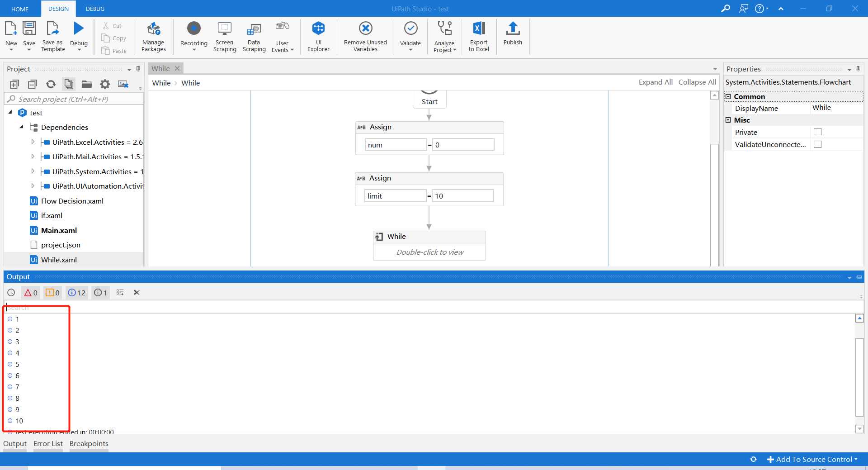This screenshot has height=470, width=868.
Task: Toggle warning messages filter showing 0
Action: (52, 293)
